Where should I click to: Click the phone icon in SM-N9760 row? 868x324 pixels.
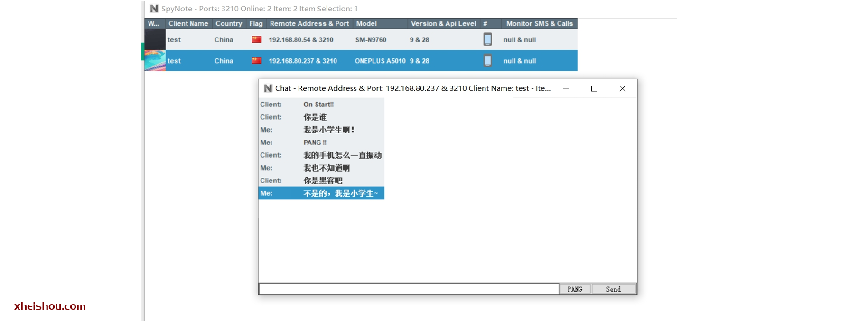(x=487, y=39)
